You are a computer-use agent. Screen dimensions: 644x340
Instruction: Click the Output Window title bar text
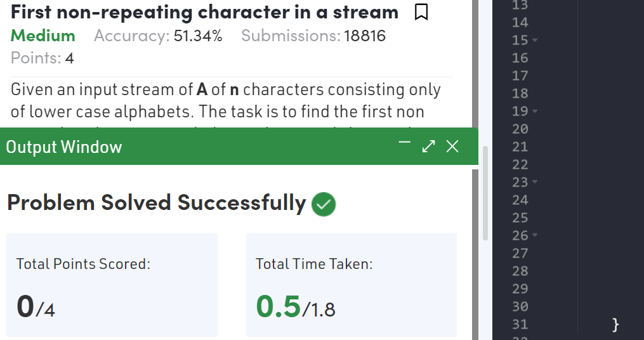(64, 147)
